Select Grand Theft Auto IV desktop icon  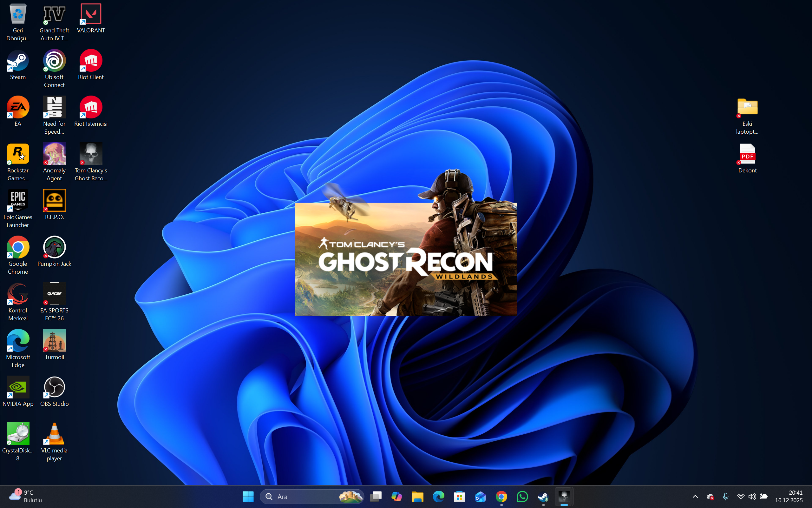[x=54, y=22]
